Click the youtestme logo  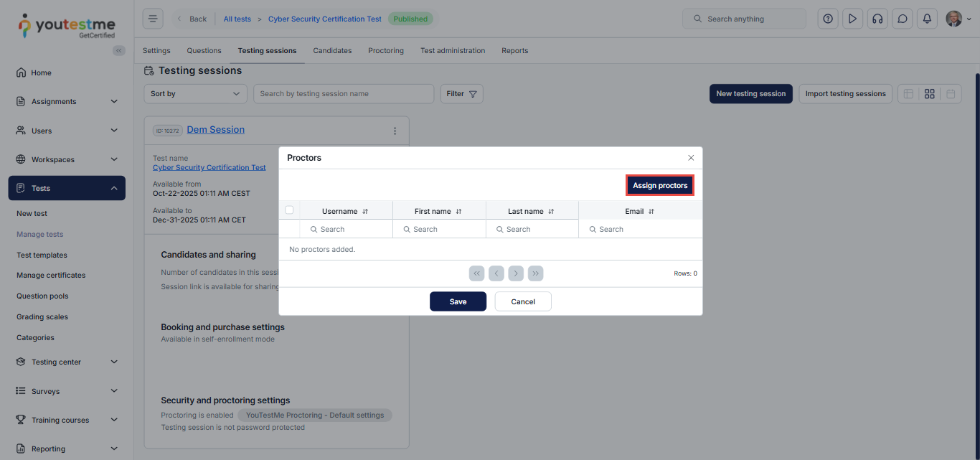(x=66, y=27)
